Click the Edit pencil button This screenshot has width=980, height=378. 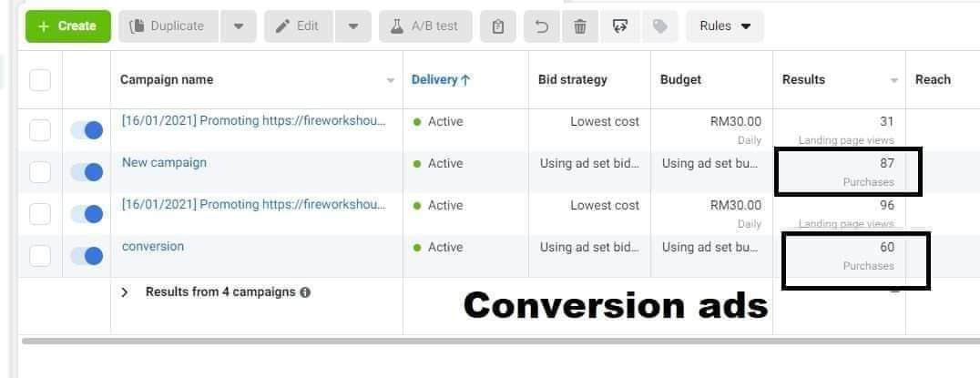click(298, 26)
